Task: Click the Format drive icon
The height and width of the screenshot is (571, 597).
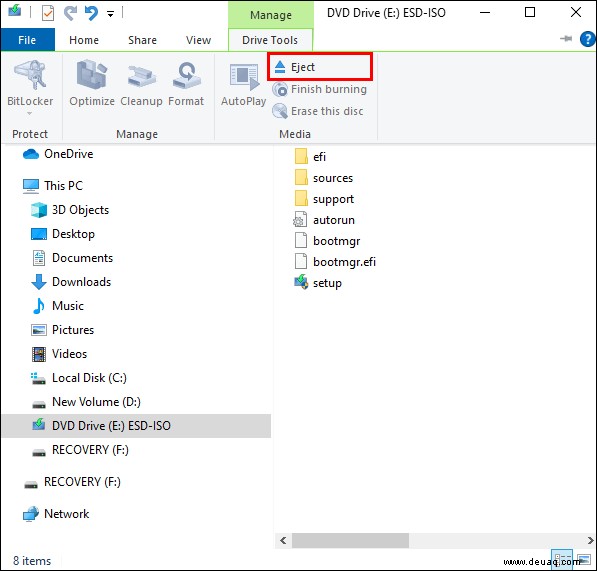Action: tap(186, 75)
